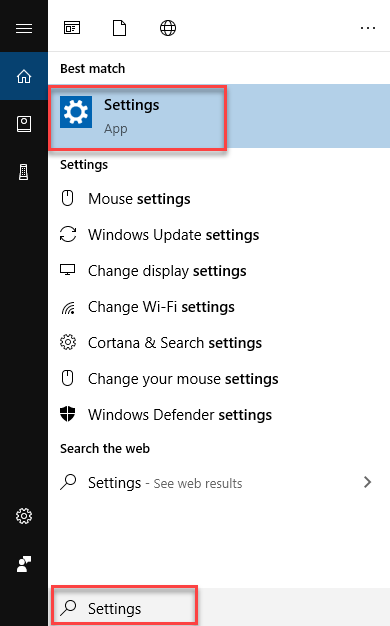
Task: Open Change Wi-Fi settings
Action: [x=219, y=307]
